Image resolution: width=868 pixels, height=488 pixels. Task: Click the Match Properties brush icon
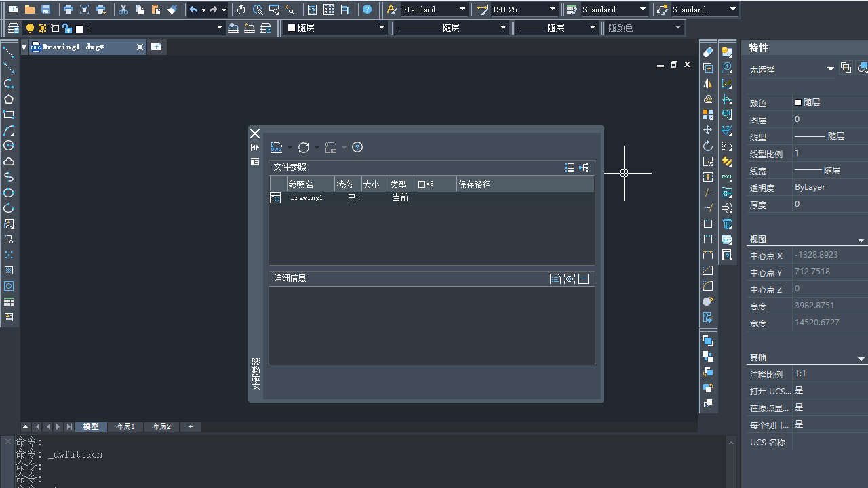coord(172,9)
